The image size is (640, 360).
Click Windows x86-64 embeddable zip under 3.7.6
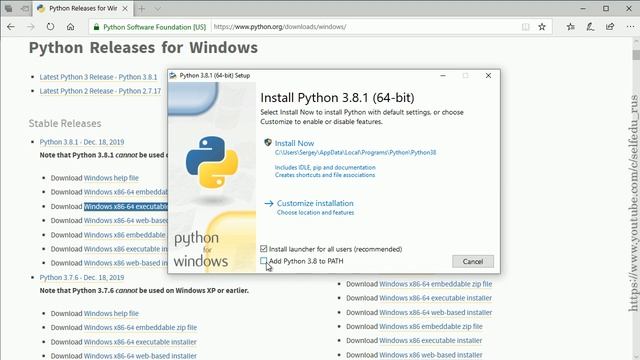point(140,327)
